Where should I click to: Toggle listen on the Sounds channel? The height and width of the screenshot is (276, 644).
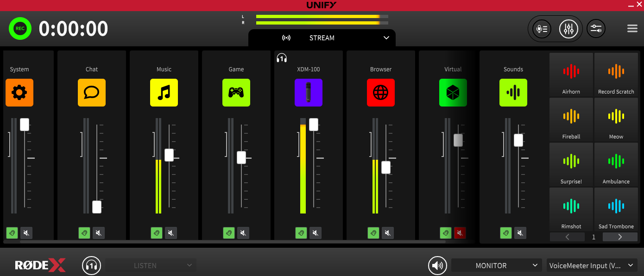(x=506, y=233)
